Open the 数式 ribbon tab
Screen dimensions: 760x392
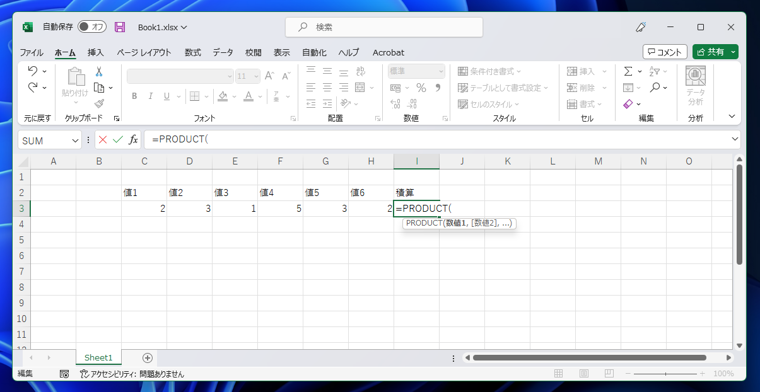click(192, 52)
